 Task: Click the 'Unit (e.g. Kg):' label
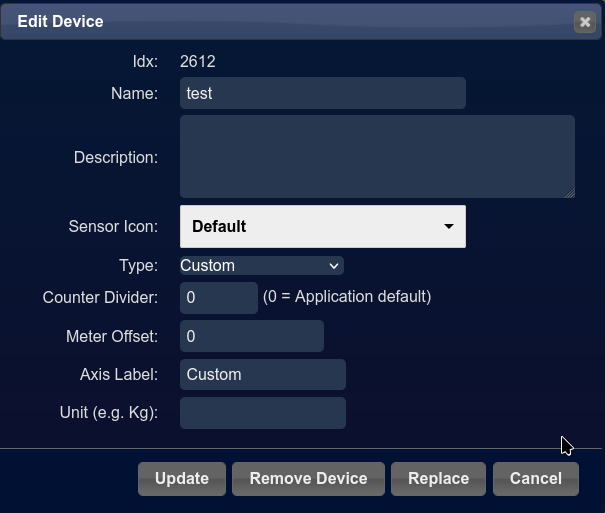click(x=108, y=413)
